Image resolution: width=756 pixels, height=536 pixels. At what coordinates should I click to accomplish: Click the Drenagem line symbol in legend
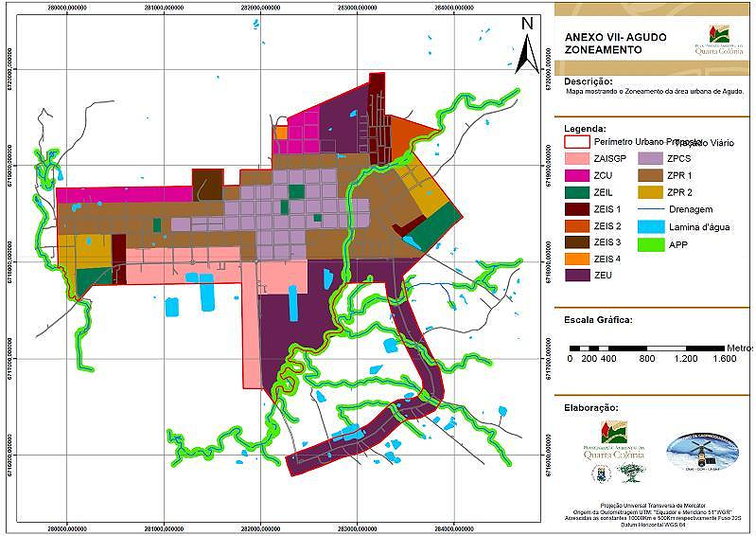(x=651, y=208)
